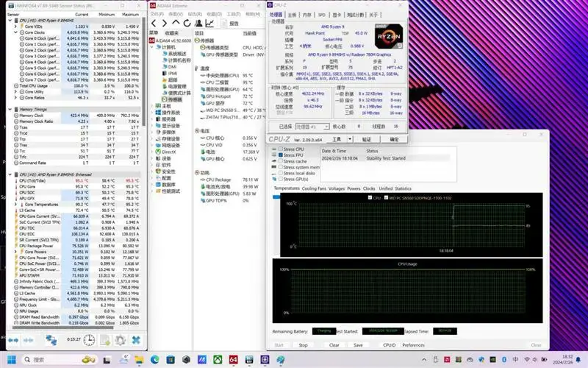Open HWiNFO settings gear icon
Viewport: 588px width, 368px height.
coord(121,340)
